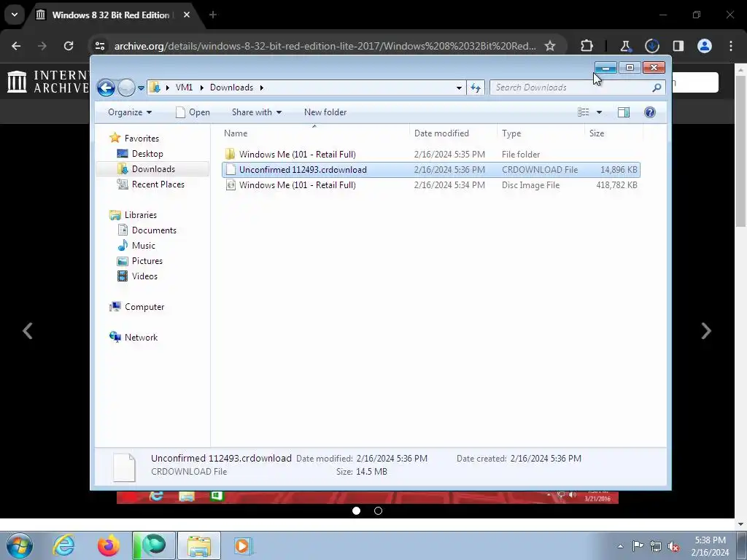Sort by the Date modified column header
Viewport: 747px width, 560px height.
point(454,133)
